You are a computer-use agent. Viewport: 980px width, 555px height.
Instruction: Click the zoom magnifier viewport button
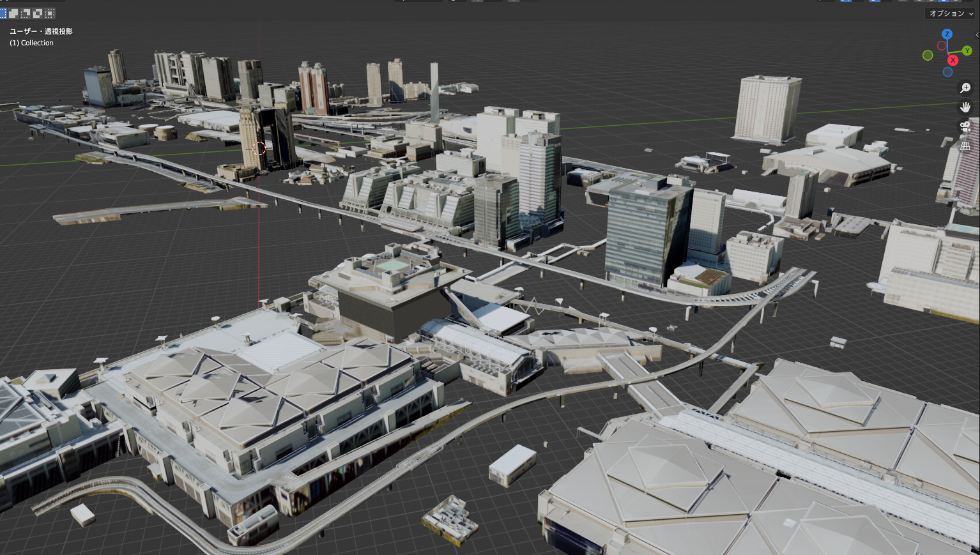(965, 88)
